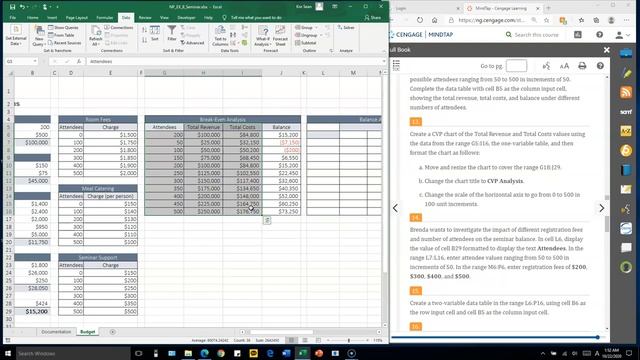The width and height of the screenshot is (640, 360).
Task: Click the Attendees header cell G5
Action: tap(164, 127)
